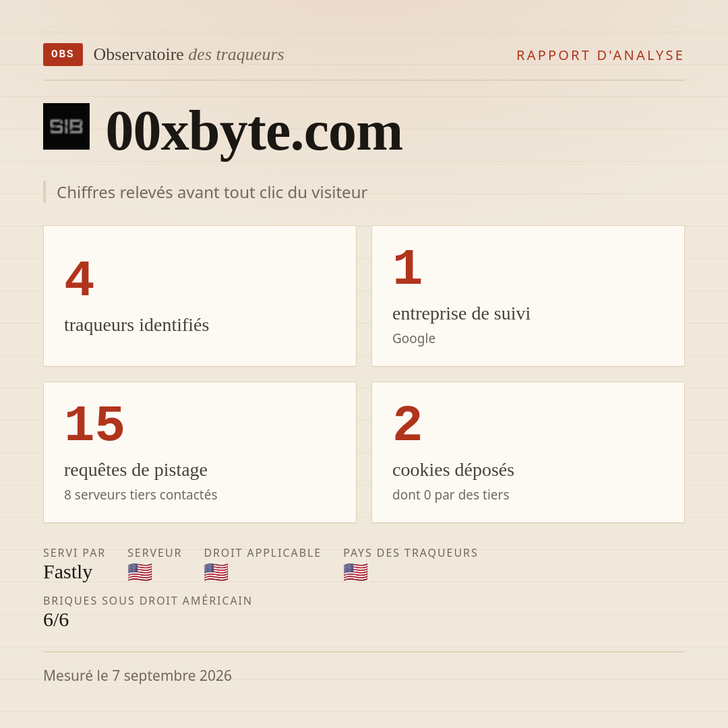Screen dimensions: 728x728
Task: Click the SIB site favicon thumbnail
Action: coord(66,126)
